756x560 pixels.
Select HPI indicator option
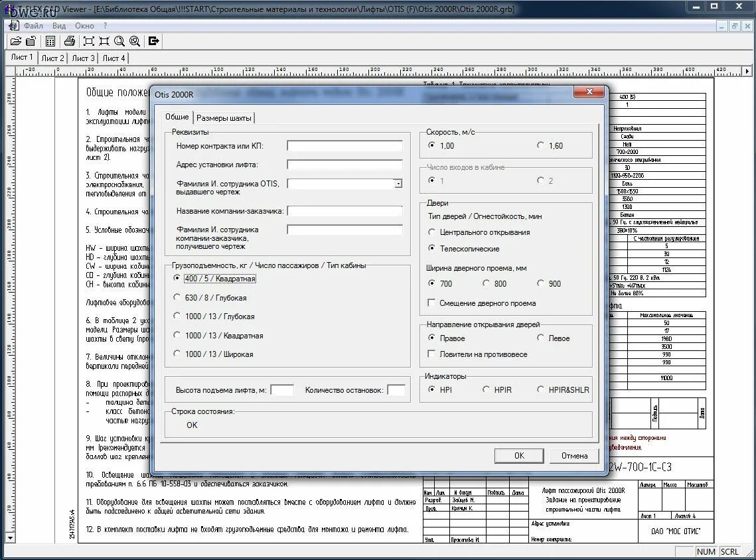click(440, 390)
